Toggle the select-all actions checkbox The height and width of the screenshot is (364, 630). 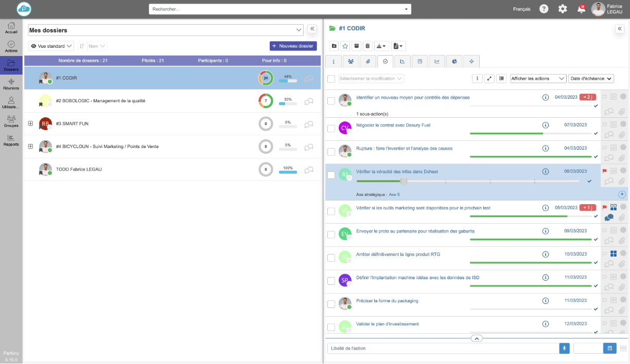point(331,79)
